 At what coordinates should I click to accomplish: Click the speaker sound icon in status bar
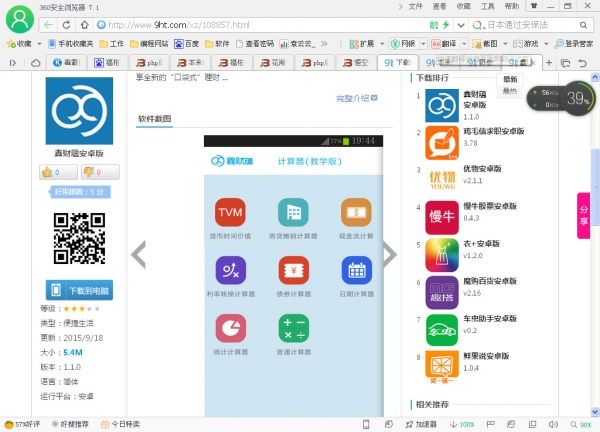click(x=553, y=424)
